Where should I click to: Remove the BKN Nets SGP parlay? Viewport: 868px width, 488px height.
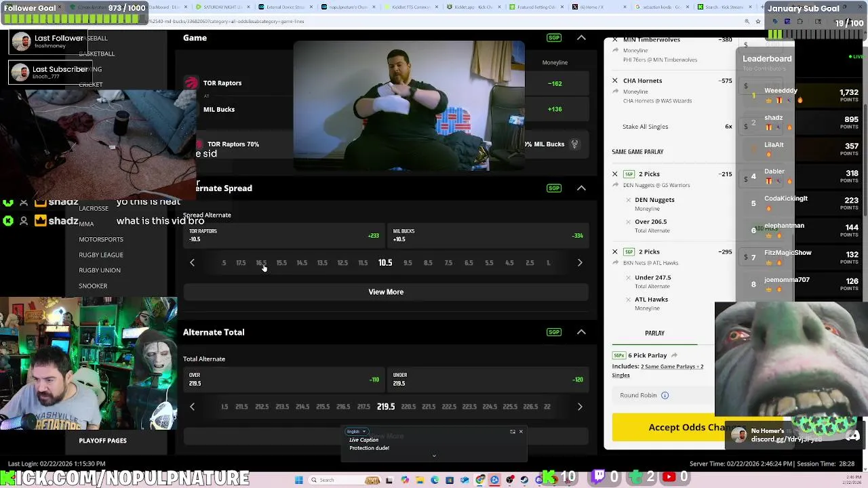coord(615,251)
